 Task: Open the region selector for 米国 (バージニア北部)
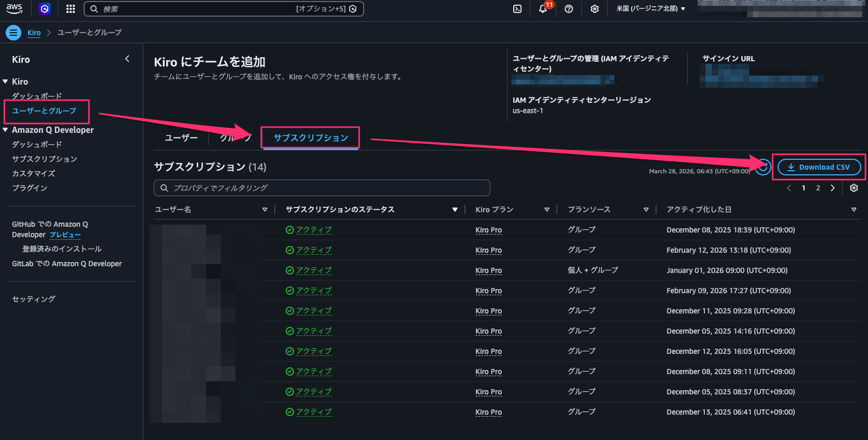(x=651, y=9)
